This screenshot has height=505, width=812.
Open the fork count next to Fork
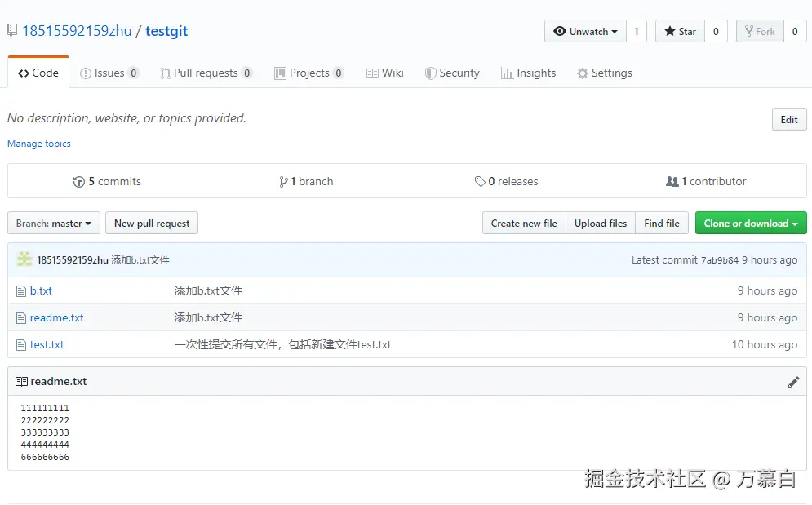tap(794, 32)
